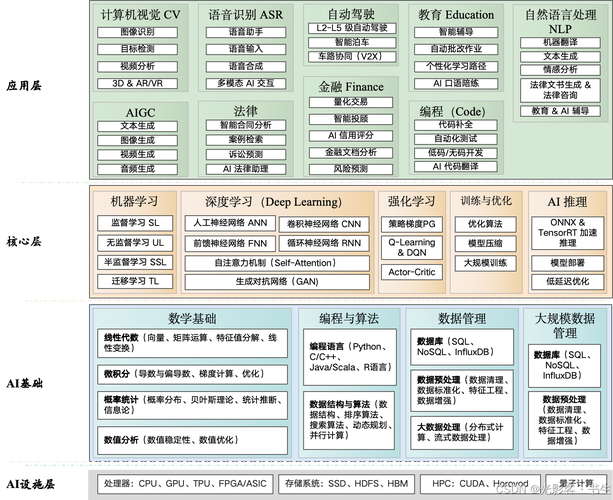Click the 语音助手 box

pyautogui.click(x=246, y=32)
